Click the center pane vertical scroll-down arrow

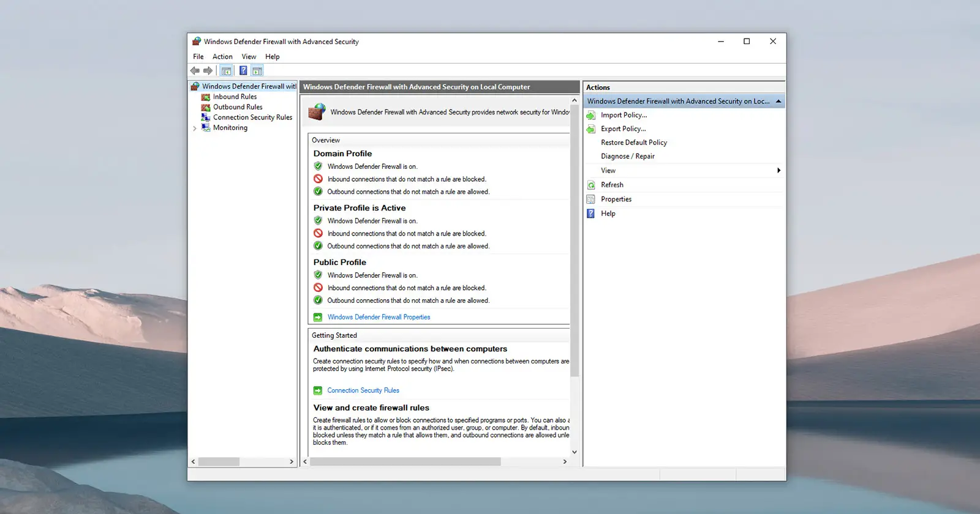pos(575,452)
